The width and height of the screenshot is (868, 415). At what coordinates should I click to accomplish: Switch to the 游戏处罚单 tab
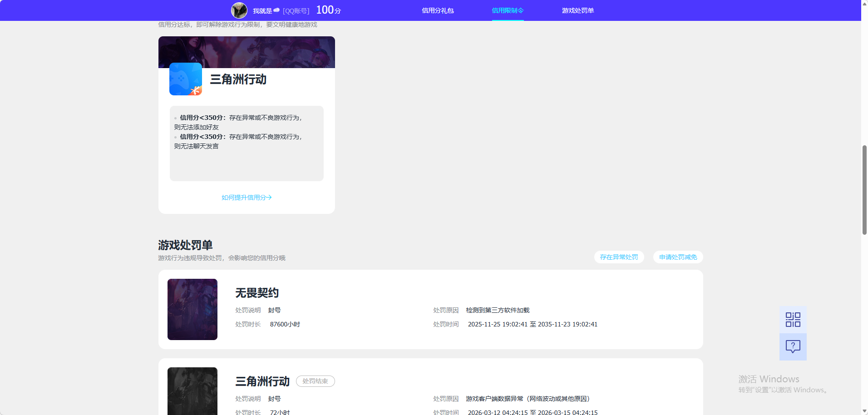[578, 10]
